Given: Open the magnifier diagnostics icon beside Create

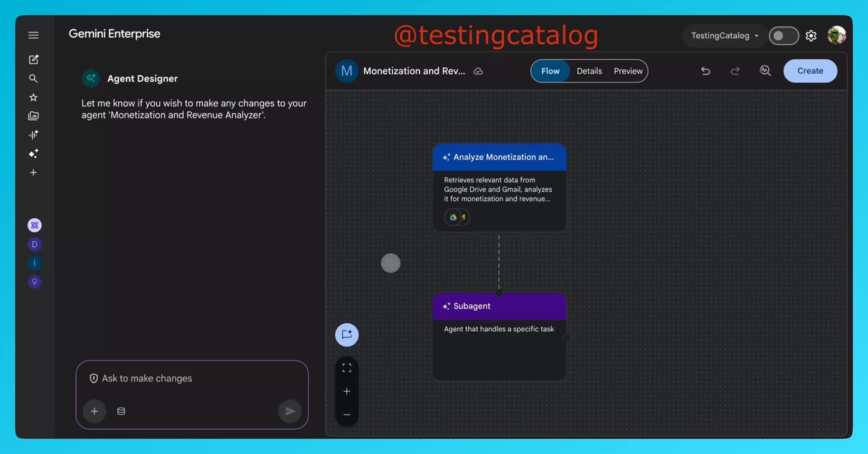Looking at the screenshot, I should click(765, 71).
